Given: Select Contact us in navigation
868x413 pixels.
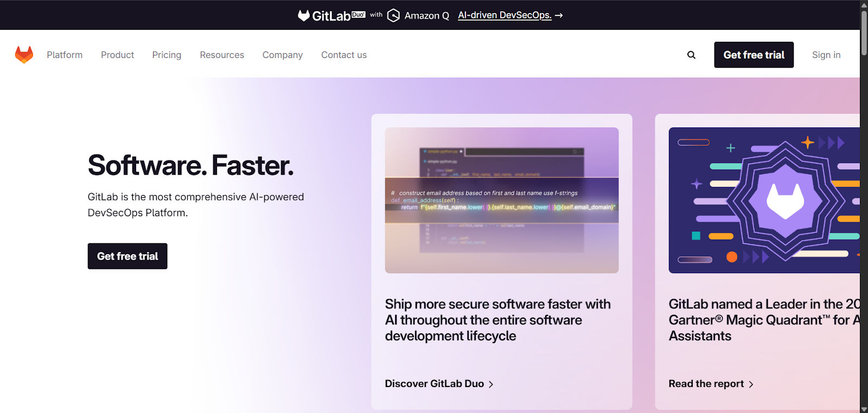Looking at the screenshot, I should pos(344,55).
